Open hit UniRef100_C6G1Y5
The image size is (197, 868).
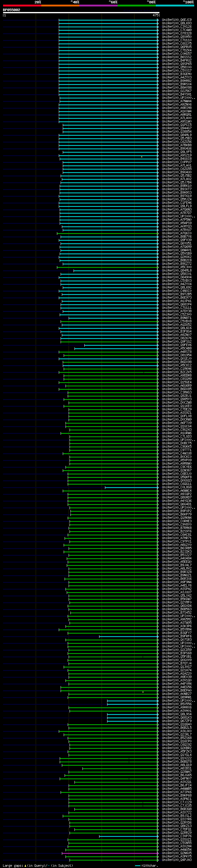[x=177, y=43]
